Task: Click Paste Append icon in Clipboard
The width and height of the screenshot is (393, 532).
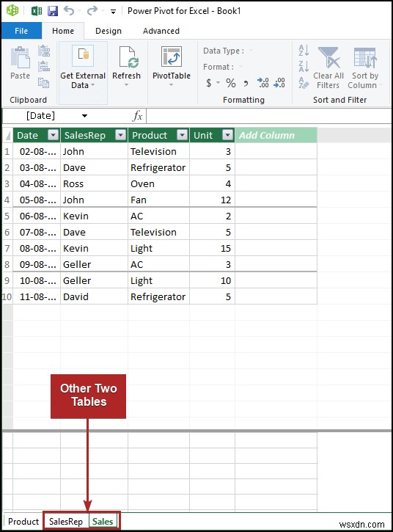Action: coord(44,51)
